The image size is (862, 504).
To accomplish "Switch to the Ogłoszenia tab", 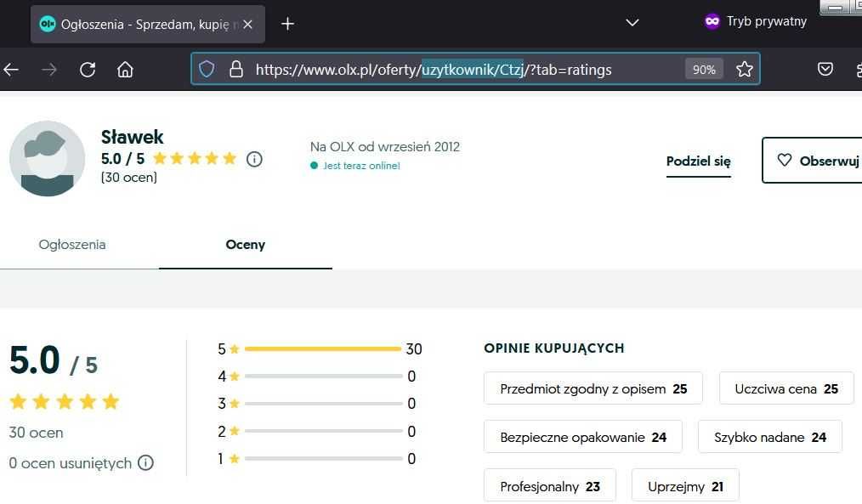I will coord(72,245).
